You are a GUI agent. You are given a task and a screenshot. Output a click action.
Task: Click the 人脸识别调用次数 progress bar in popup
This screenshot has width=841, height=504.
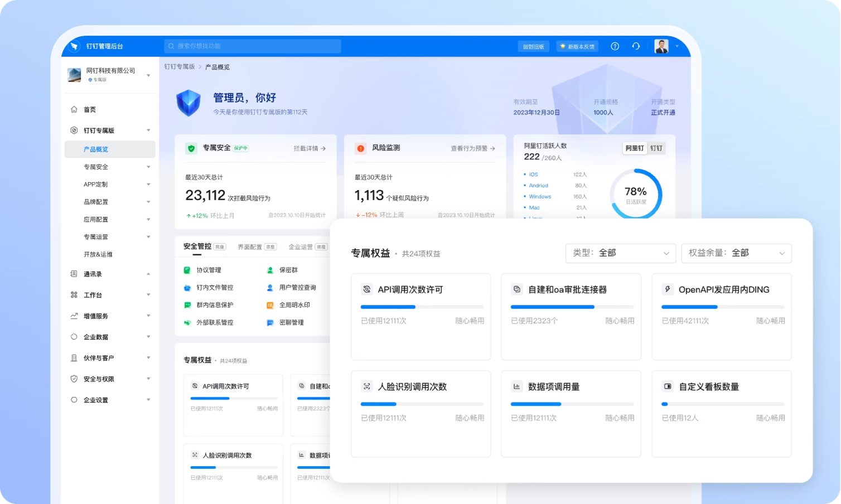422,404
